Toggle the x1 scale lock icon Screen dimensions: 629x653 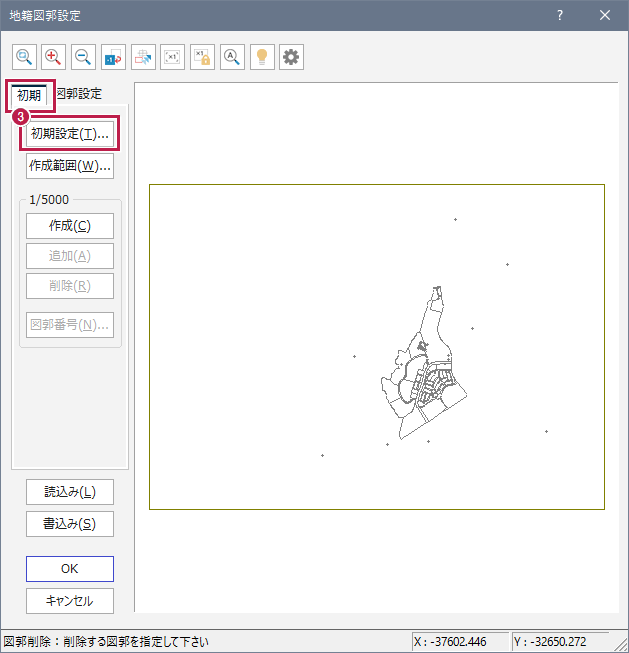(x=202, y=57)
